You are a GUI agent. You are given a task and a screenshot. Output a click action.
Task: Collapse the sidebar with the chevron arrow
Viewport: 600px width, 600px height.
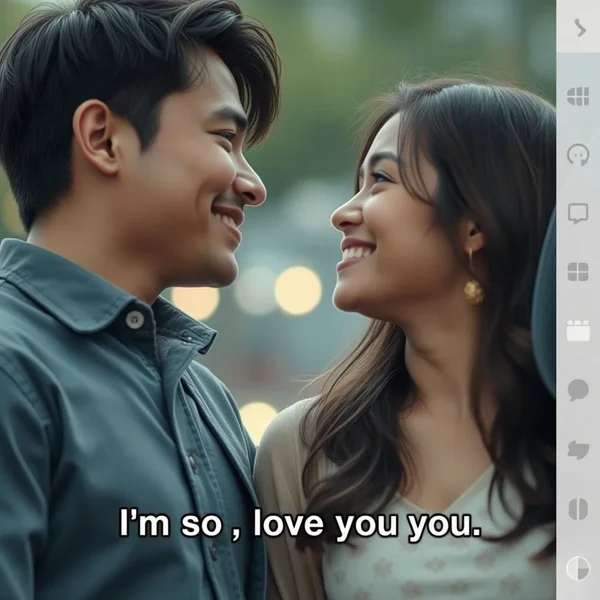(x=580, y=28)
